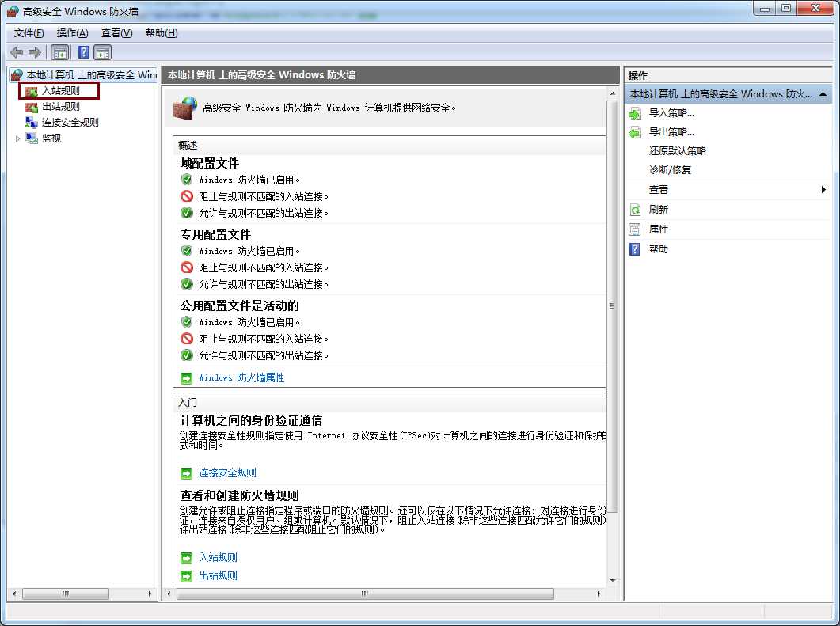Click 诊断/修复 action
This screenshot has width=840, height=626.
click(x=670, y=170)
